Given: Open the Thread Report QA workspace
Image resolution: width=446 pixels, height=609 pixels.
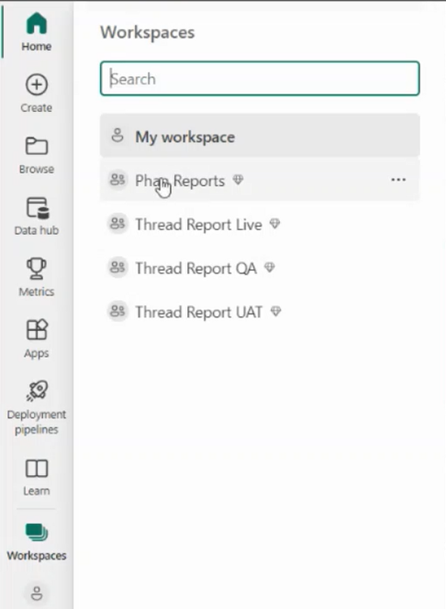Looking at the screenshot, I should click(260, 268).
